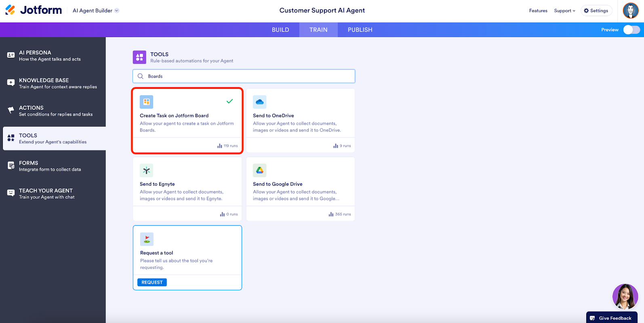Click the OneDrive cloud icon
Image resolution: width=644 pixels, height=323 pixels.
(x=260, y=102)
